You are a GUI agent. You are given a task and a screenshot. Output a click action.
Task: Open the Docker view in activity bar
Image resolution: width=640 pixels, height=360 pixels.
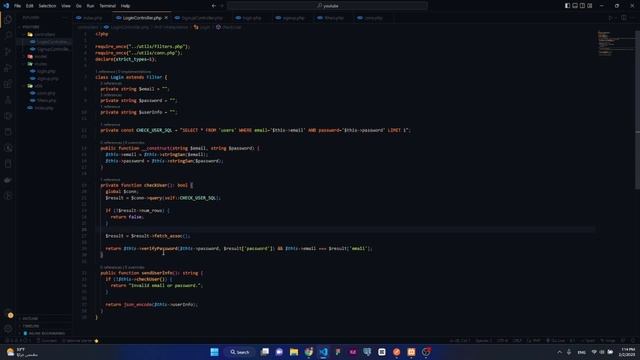8,180
